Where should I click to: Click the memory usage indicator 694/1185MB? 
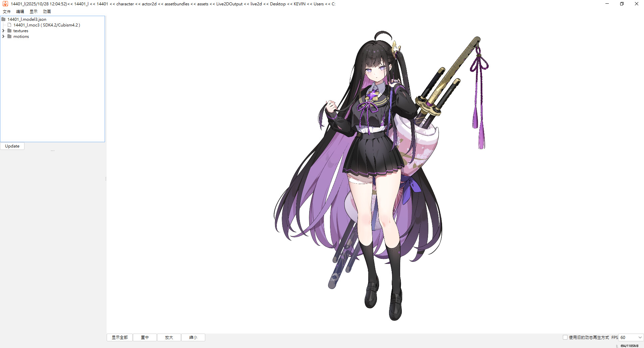pyautogui.click(x=629, y=346)
